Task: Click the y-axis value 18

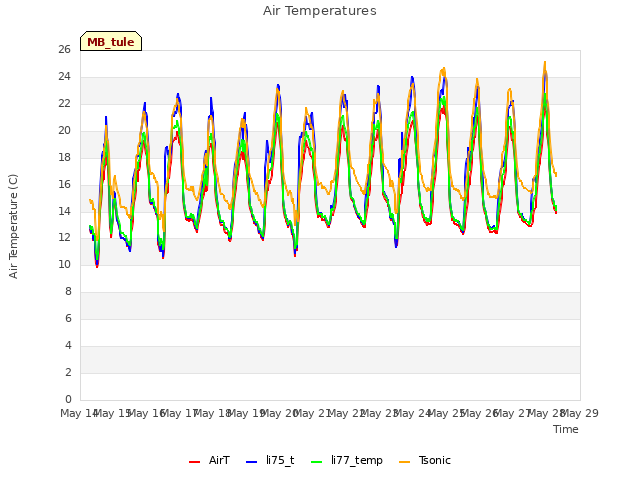Action: coord(64,157)
